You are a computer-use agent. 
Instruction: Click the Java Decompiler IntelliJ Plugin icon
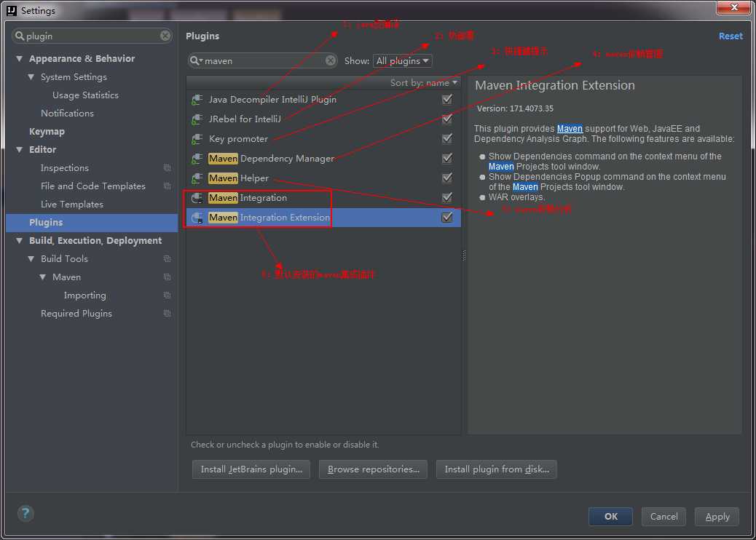coord(197,100)
